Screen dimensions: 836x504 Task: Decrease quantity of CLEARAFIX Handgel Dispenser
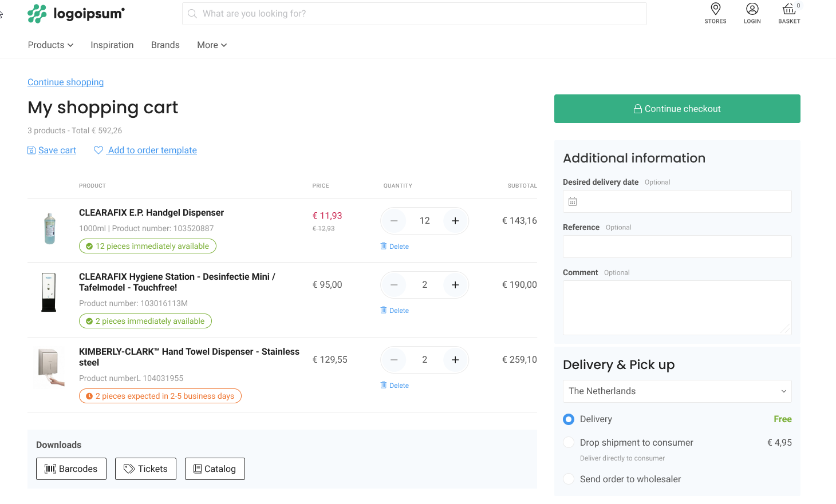point(394,221)
